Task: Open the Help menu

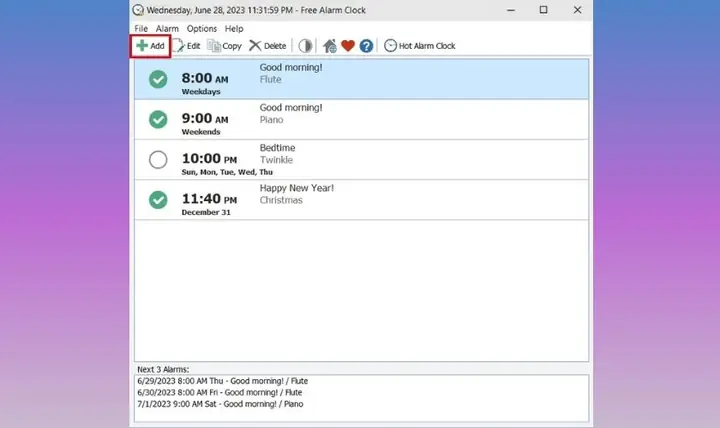Action: coord(234,28)
